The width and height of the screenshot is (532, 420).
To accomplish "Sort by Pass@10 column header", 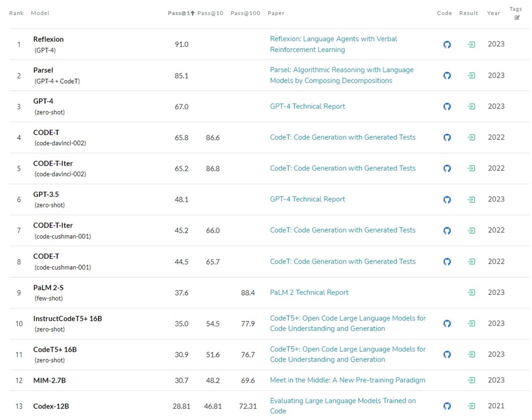I will (x=210, y=13).
